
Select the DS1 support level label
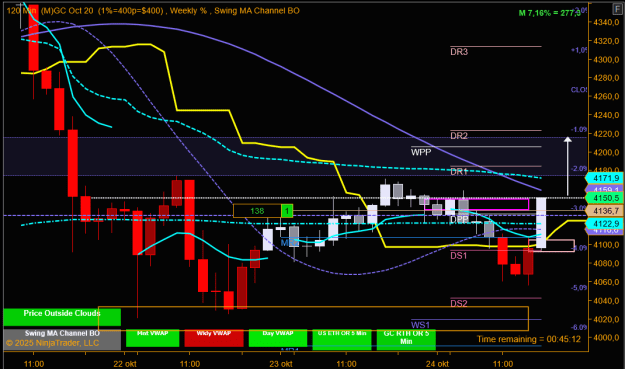(459, 256)
